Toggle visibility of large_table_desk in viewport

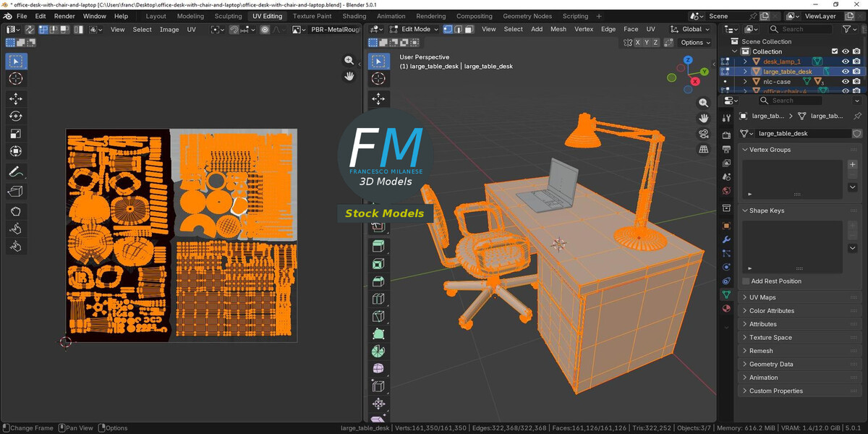click(845, 72)
